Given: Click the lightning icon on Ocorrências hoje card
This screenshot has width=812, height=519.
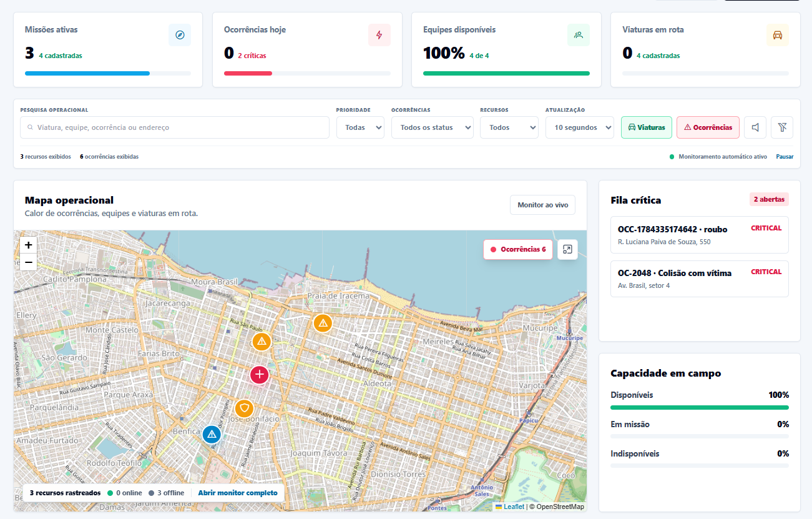Looking at the screenshot, I should click(379, 35).
